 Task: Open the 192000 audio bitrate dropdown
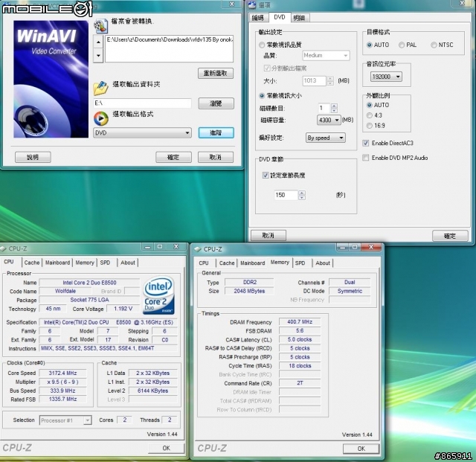(386, 77)
